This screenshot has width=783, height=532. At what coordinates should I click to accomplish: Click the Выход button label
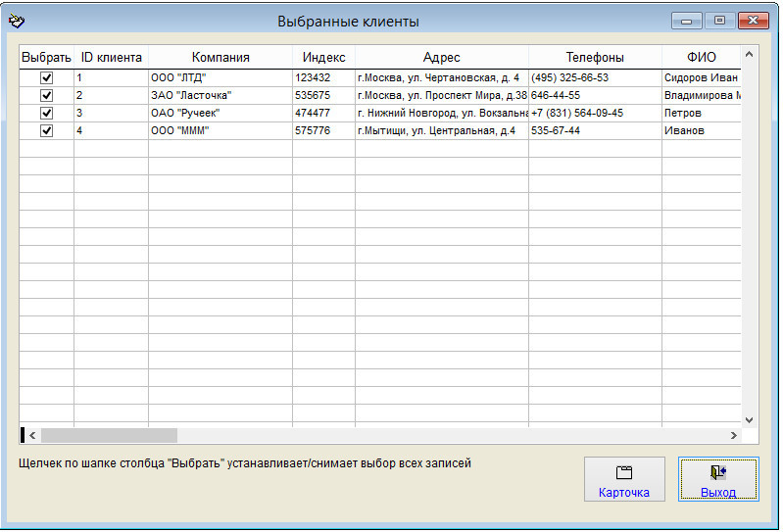pyautogui.click(x=718, y=493)
